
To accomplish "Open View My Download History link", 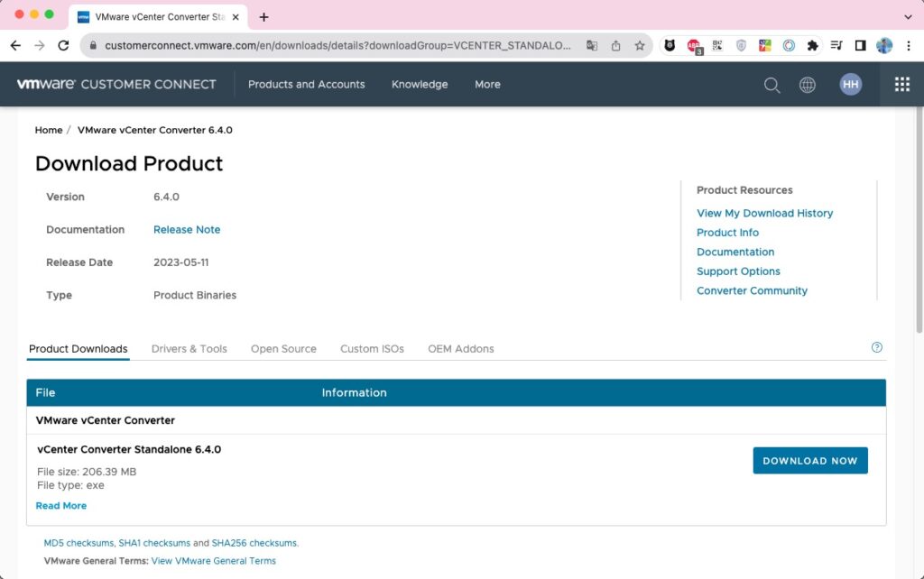I will tap(765, 213).
